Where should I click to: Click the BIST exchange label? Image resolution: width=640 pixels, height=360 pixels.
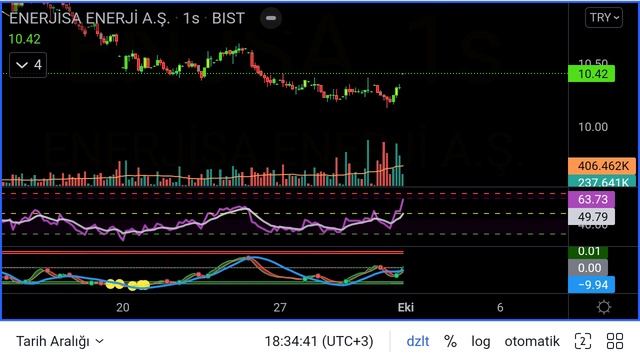(228, 18)
